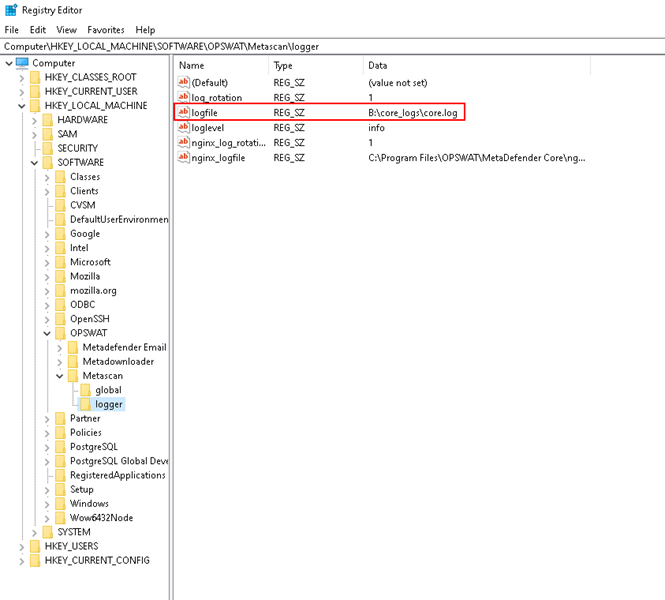This screenshot has height=600, width=665.
Task: Select the nginx_logfile value string icon
Action: (x=183, y=157)
